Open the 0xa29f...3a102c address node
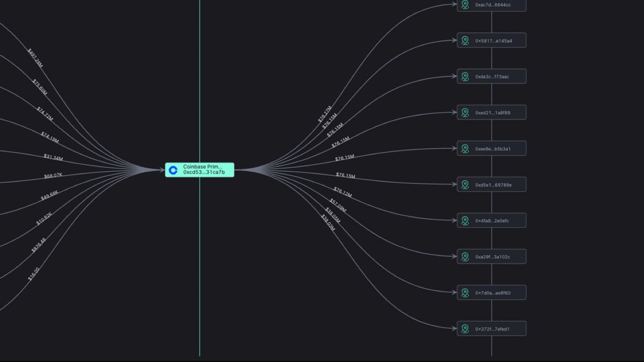This screenshot has width=644, height=362. (492, 256)
